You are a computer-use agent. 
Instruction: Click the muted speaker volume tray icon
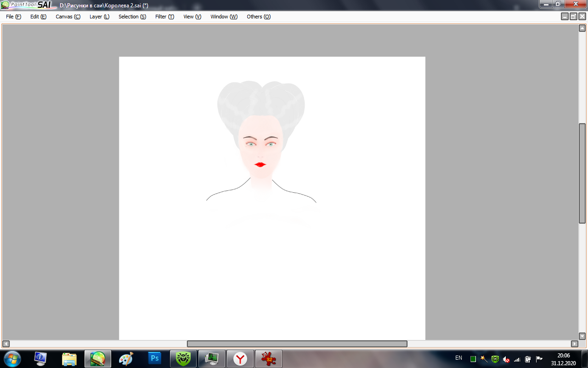[506, 359]
